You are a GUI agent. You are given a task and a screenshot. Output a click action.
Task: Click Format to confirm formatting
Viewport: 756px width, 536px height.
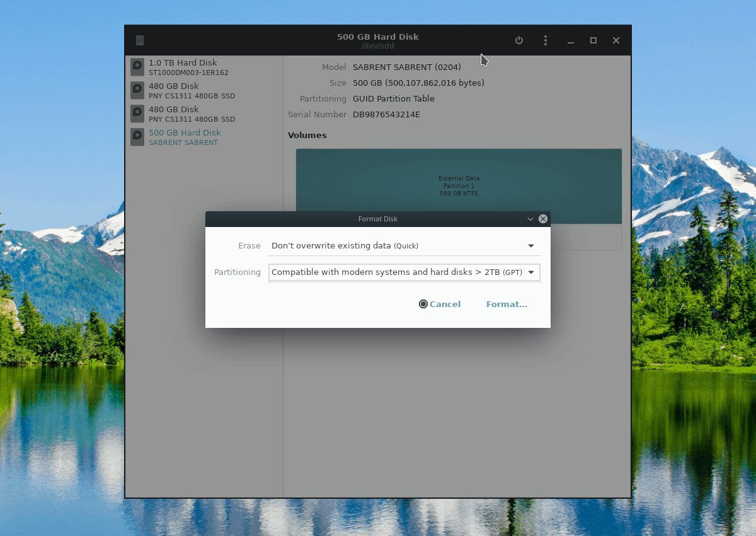(x=507, y=304)
